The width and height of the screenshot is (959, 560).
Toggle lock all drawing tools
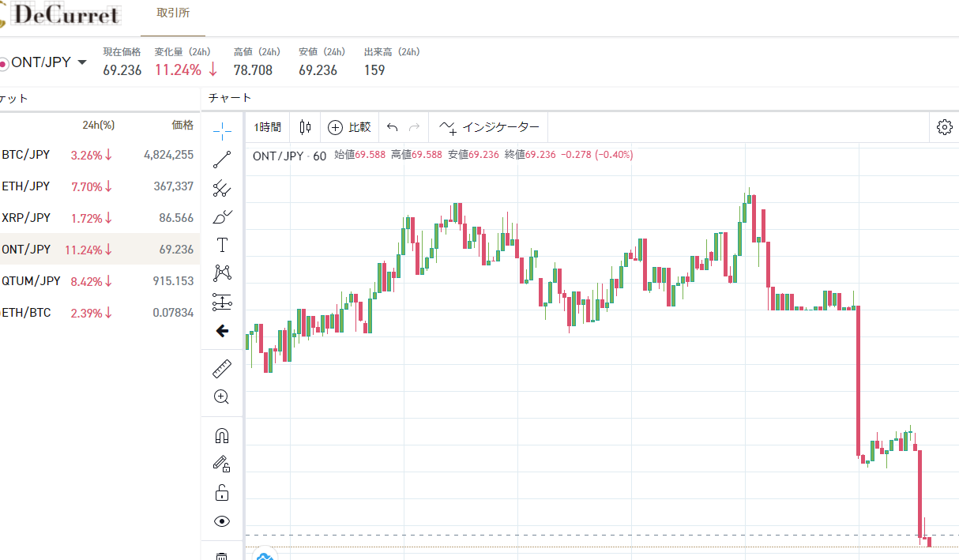(222, 493)
